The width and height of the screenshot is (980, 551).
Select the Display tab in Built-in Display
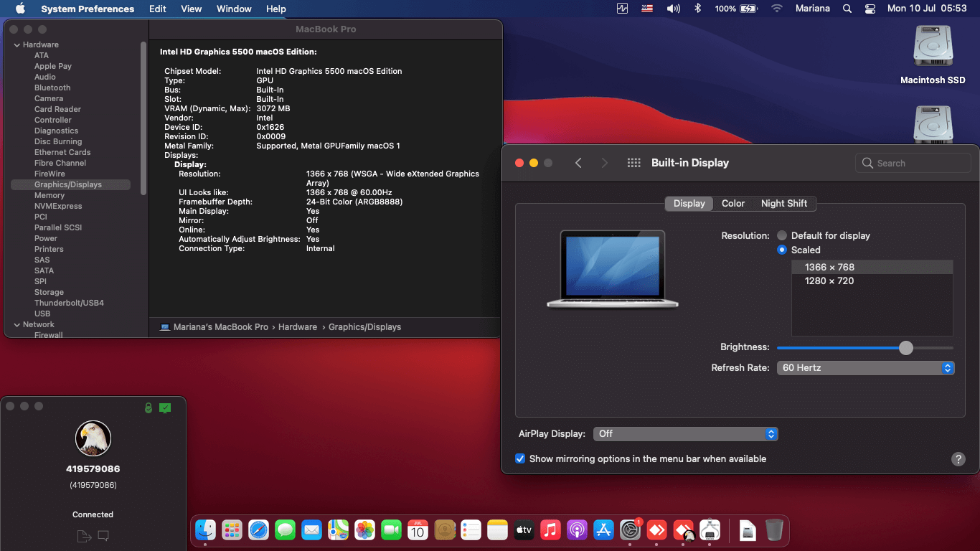(x=689, y=203)
